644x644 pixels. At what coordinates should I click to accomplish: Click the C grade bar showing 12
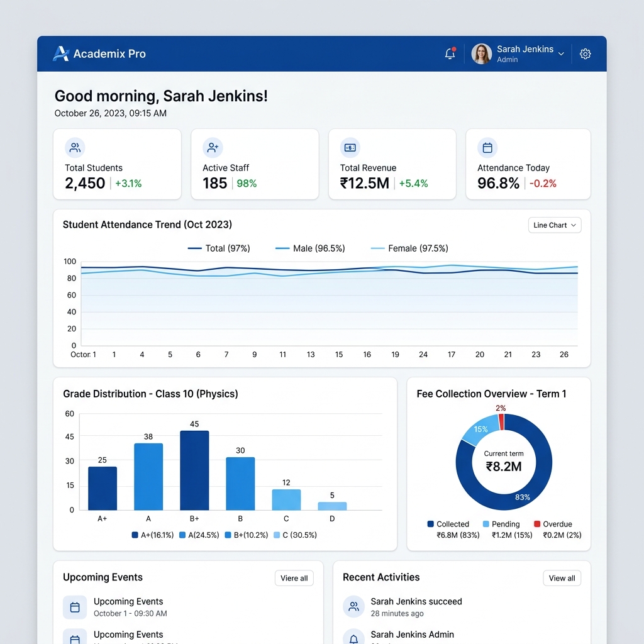[286, 499]
